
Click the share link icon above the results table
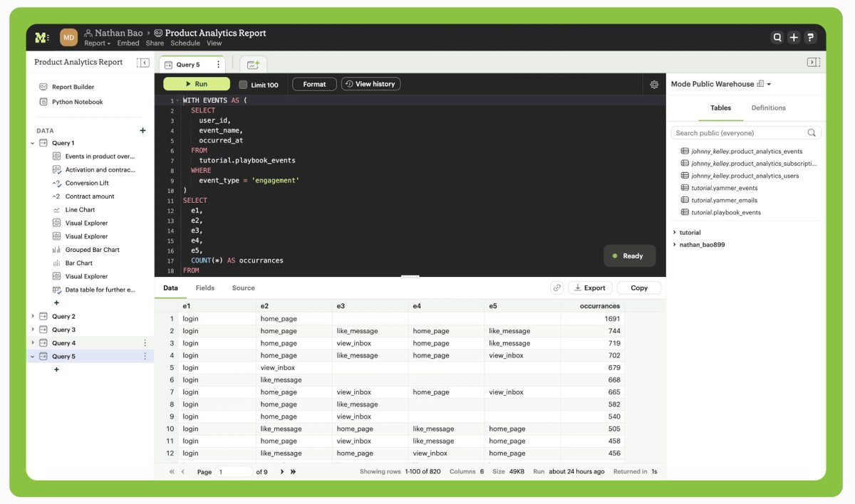(x=557, y=288)
